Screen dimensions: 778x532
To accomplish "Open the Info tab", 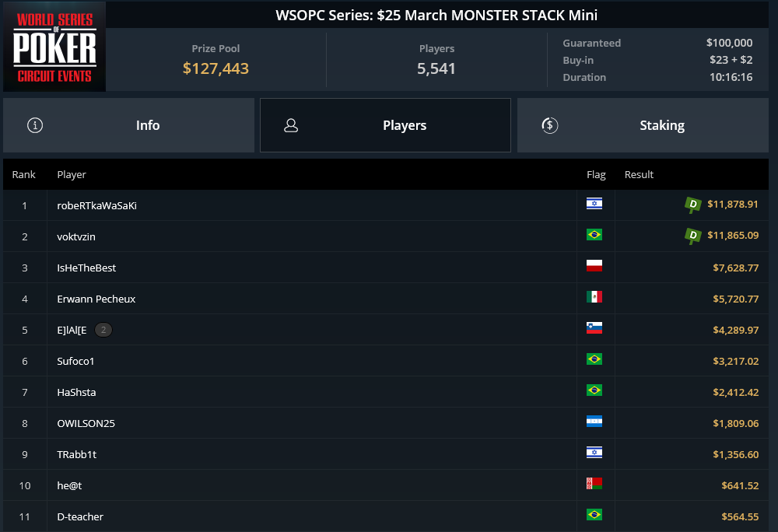I will tap(128, 125).
